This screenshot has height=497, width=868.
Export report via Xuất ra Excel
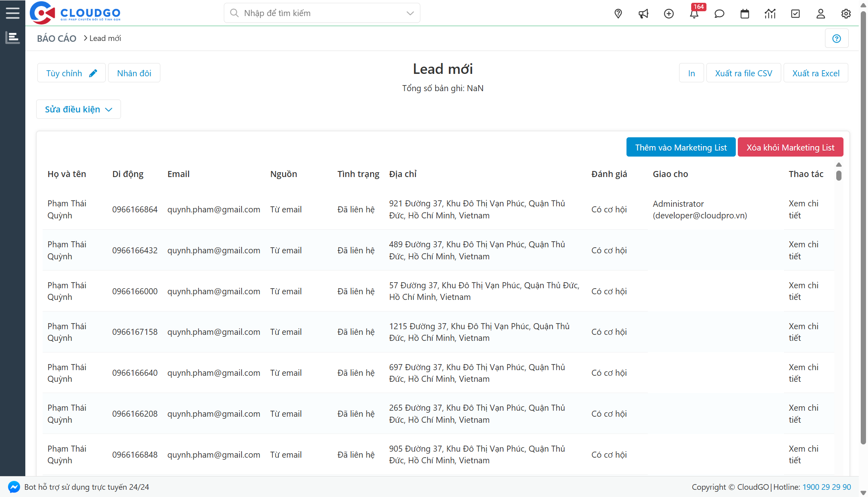click(x=815, y=73)
